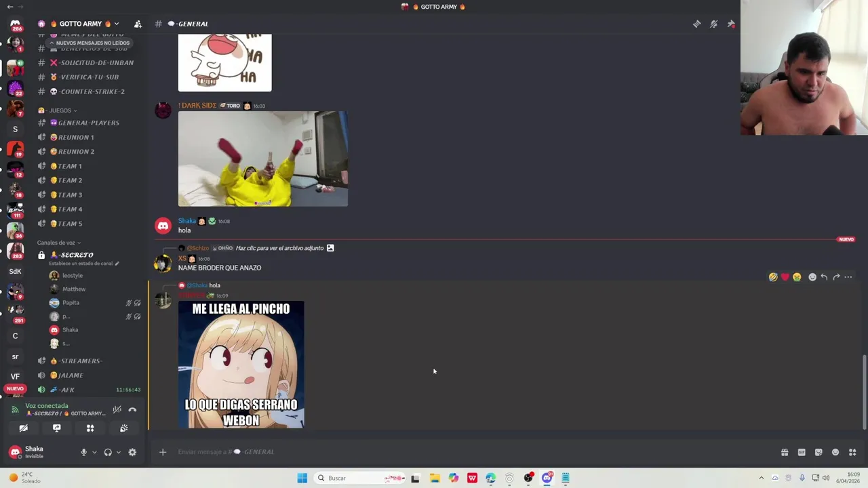Open the sticker picker
This screenshot has width=868, height=488.
[x=818, y=452]
